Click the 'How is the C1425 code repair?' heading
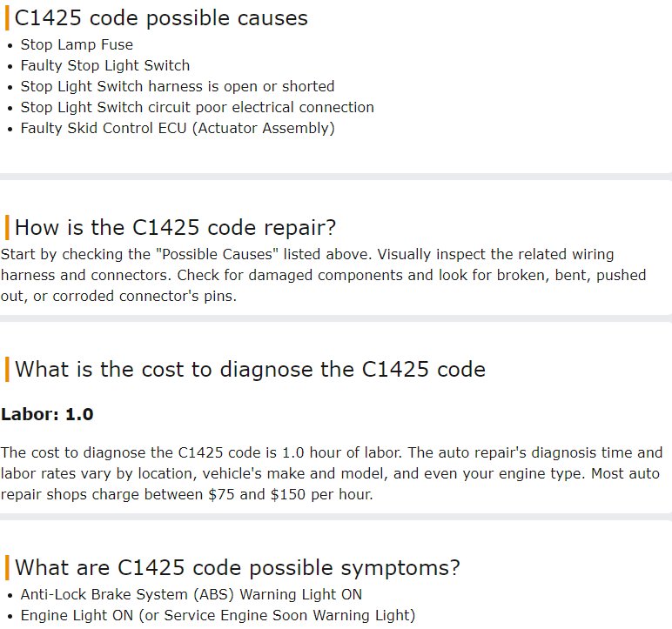This screenshot has width=672, height=629. (175, 227)
